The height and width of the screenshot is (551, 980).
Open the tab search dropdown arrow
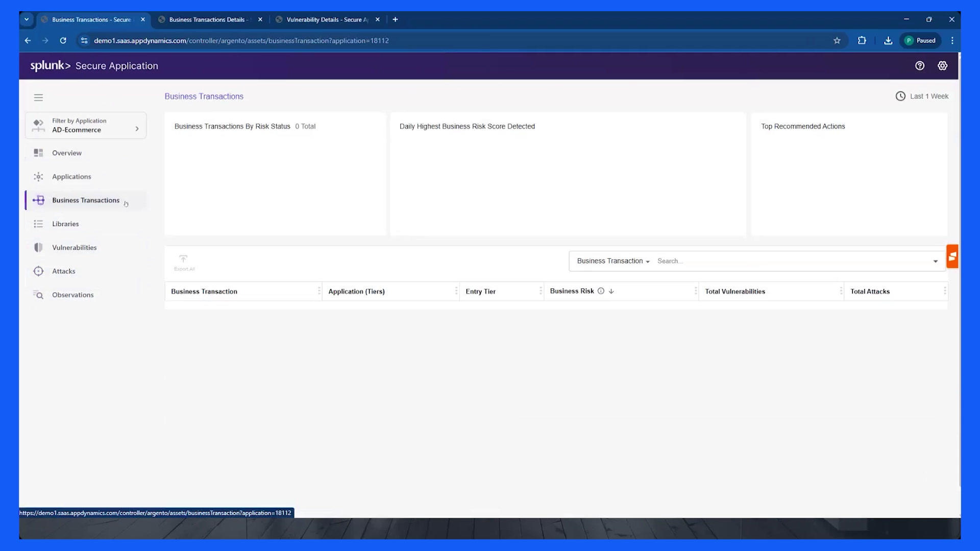(x=27, y=20)
